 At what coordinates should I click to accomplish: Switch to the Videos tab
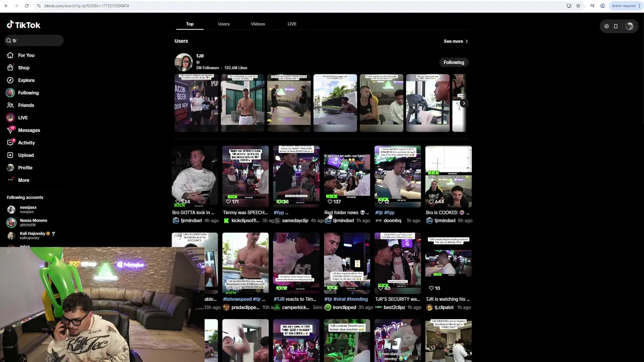click(258, 24)
